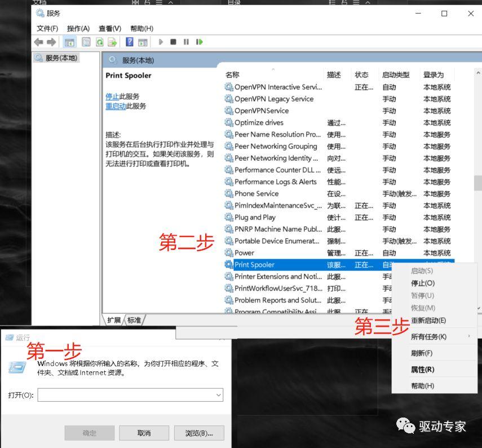Choose 帮助(H) in the context menu
Image resolution: width=482 pixels, height=448 pixels.
tap(423, 385)
